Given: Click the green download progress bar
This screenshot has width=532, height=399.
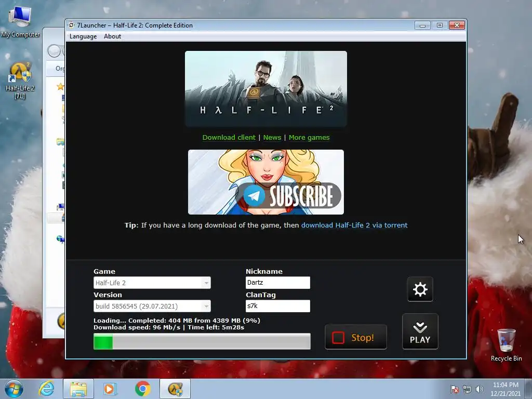Looking at the screenshot, I should [x=202, y=341].
